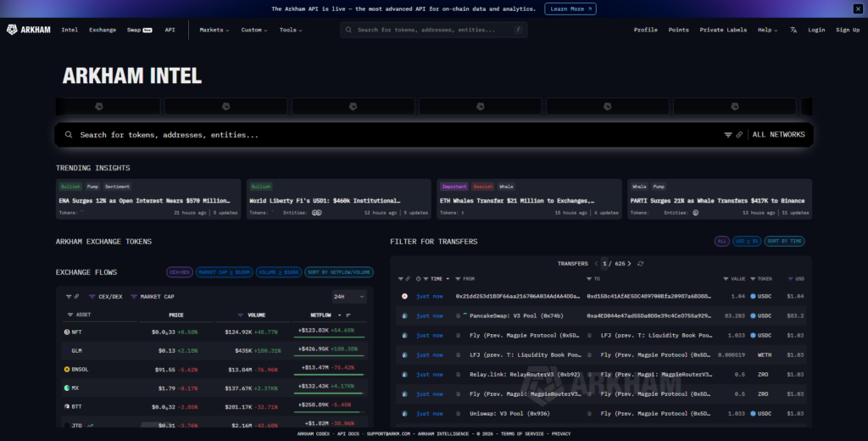Screen dimensions: 868x441
Task: Click the Learn More banner button
Action: coord(570,8)
